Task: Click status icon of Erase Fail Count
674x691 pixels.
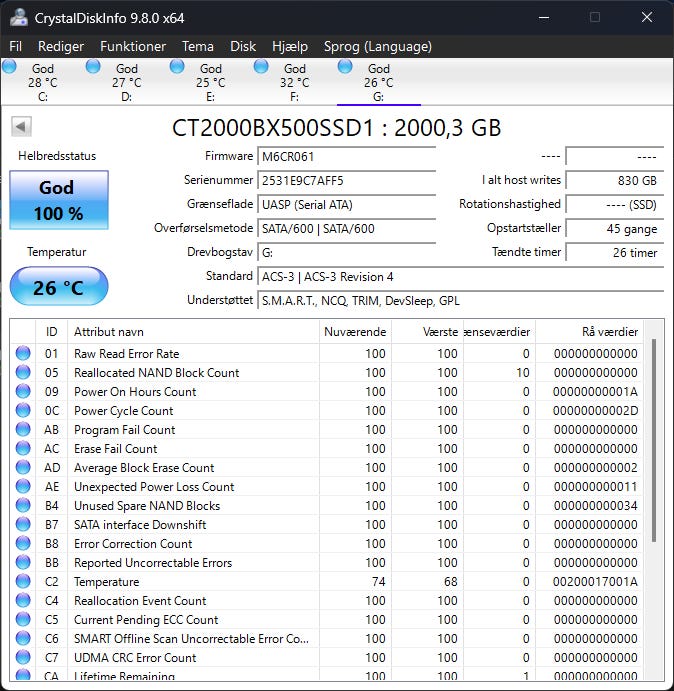Action: pyautogui.click(x=23, y=448)
